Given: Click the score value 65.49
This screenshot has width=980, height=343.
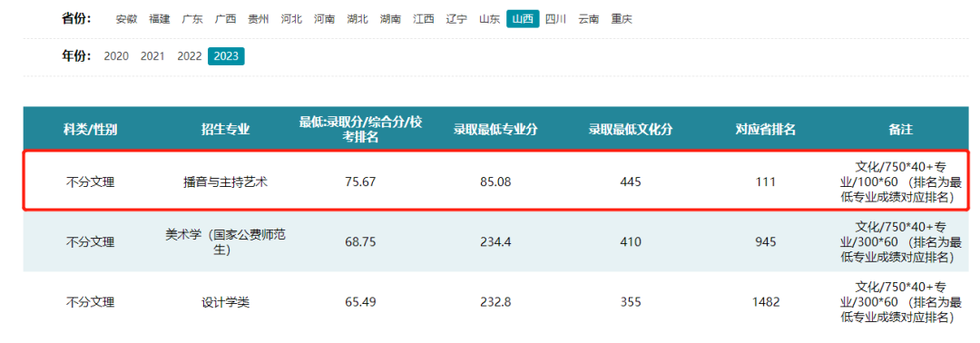Looking at the screenshot, I should tap(360, 302).
